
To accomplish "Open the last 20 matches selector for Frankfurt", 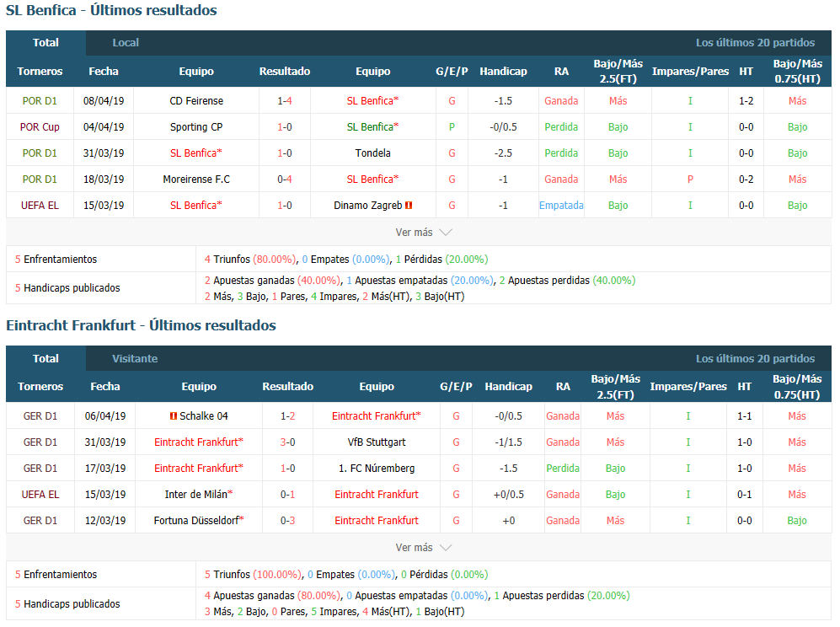I will pyautogui.click(x=755, y=358).
